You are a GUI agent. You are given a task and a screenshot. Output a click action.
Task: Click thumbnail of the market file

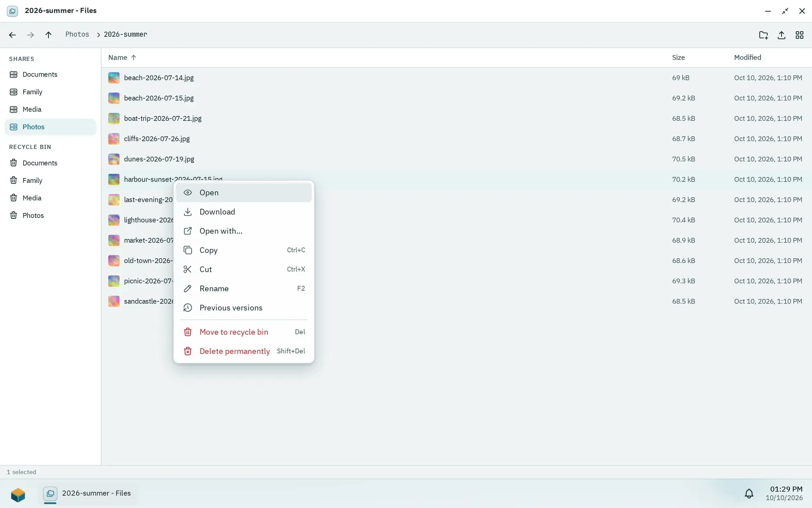(114, 240)
